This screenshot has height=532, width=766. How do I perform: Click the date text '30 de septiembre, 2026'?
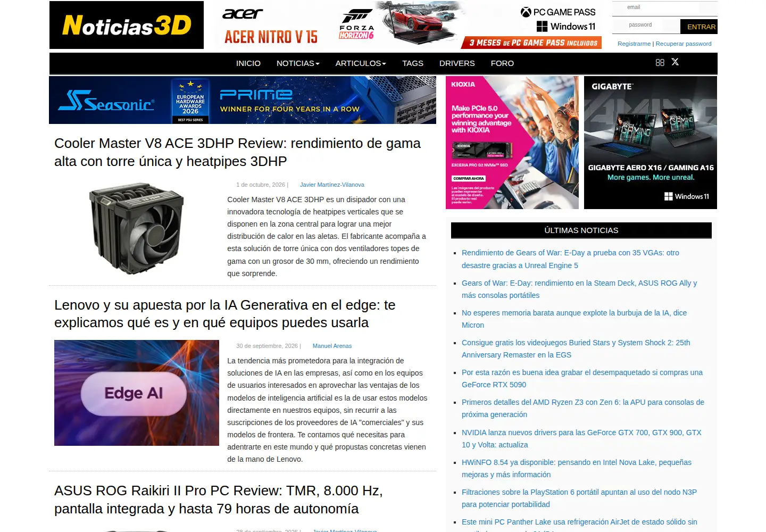[x=267, y=346]
